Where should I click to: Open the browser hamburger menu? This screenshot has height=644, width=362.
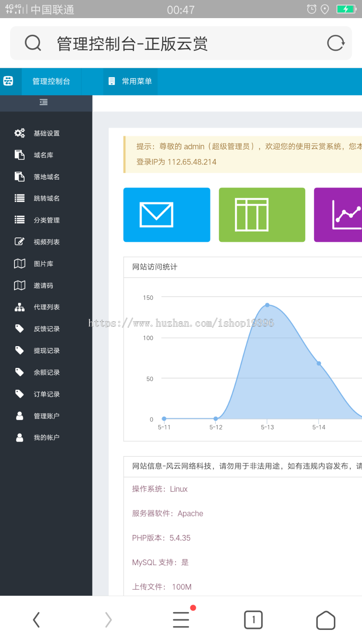[181, 620]
